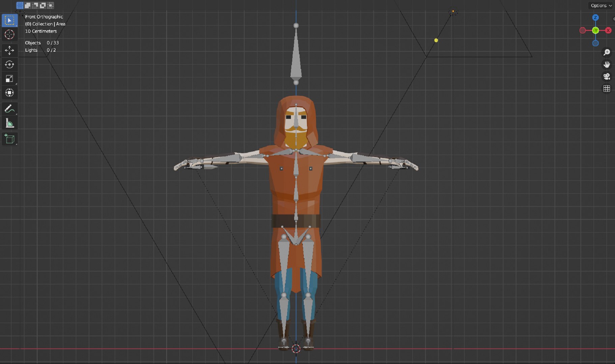Enable subtract from selection mode

[x=35, y=5]
